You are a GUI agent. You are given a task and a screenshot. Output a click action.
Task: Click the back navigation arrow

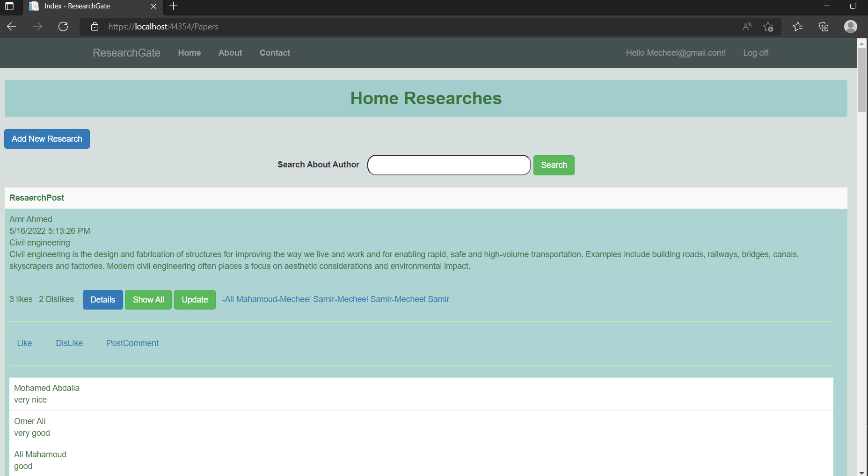[x=12, y=27]
